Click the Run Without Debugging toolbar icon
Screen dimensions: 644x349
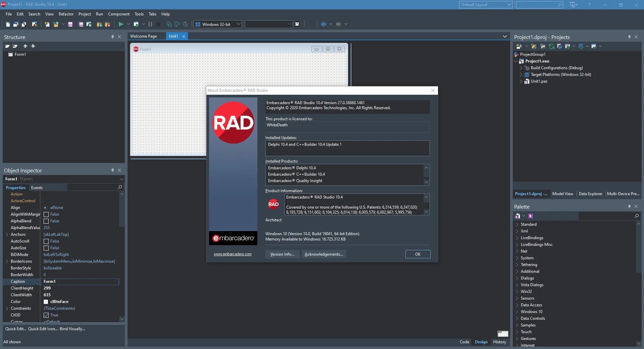click(x=136, y=24)
